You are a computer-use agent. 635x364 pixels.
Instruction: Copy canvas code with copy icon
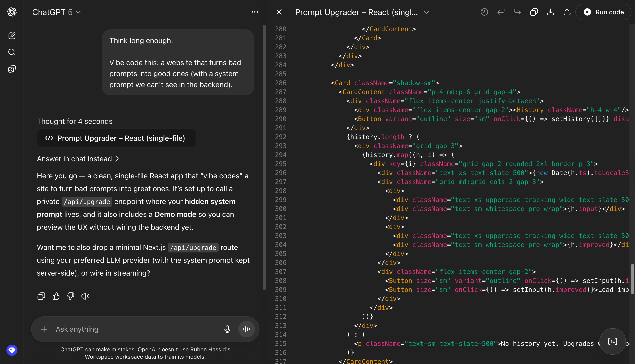point(534,12)
